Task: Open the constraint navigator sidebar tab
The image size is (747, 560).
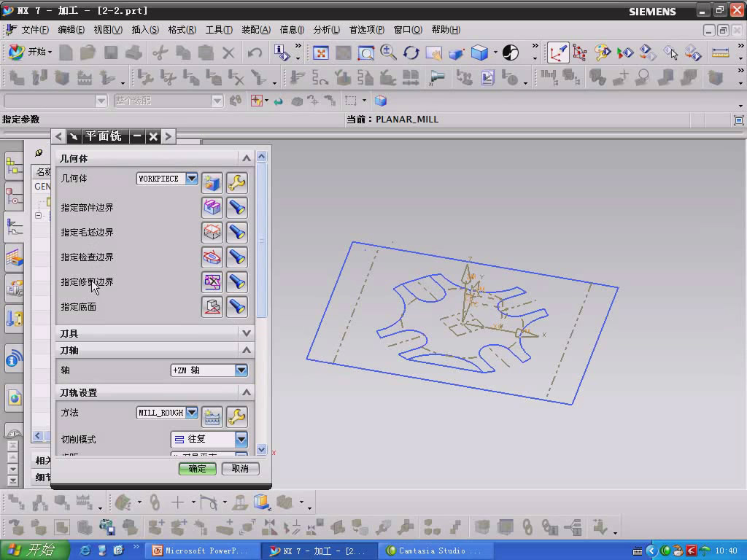Action: coord(14,197)
